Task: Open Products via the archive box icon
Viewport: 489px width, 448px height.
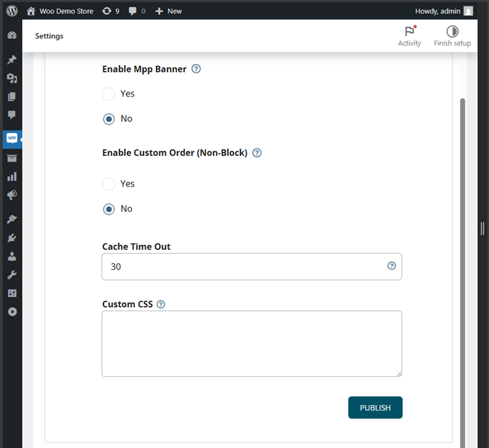Action: pyautogui.click(x=12, y=158)
